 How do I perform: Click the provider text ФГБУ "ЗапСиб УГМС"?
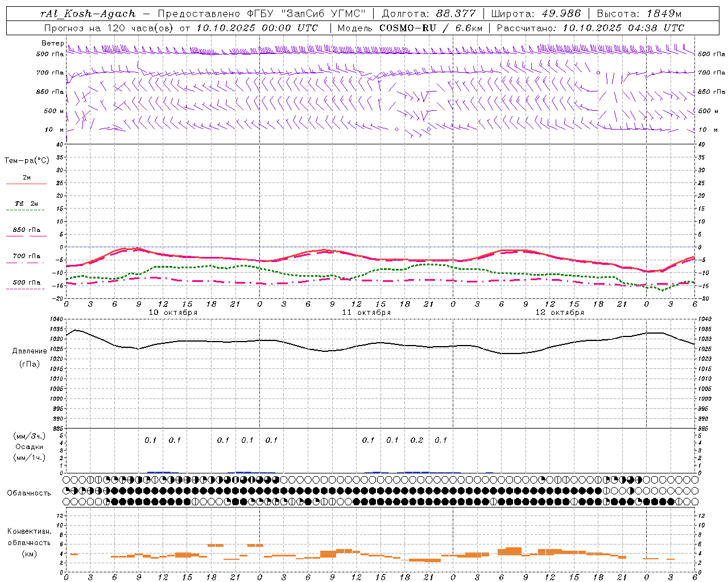tap(307, 14)
